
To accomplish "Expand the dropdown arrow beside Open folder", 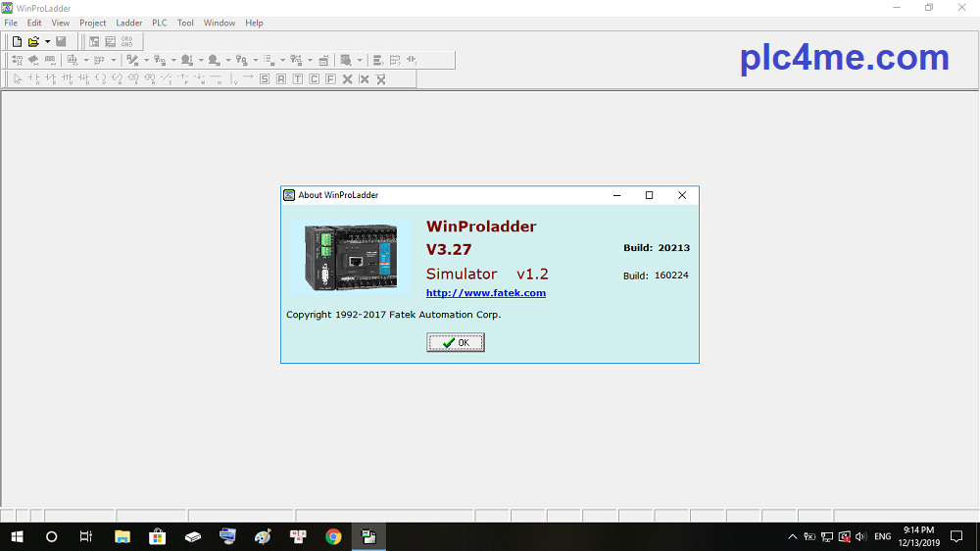I will pyautogui.click(x=47, y=42).
